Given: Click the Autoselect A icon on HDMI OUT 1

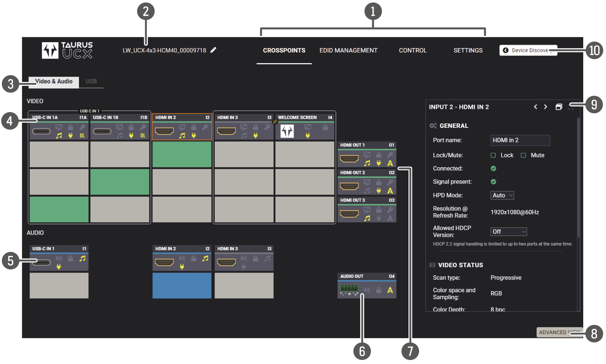Looking at the screenshot, I should click(390, 163).
